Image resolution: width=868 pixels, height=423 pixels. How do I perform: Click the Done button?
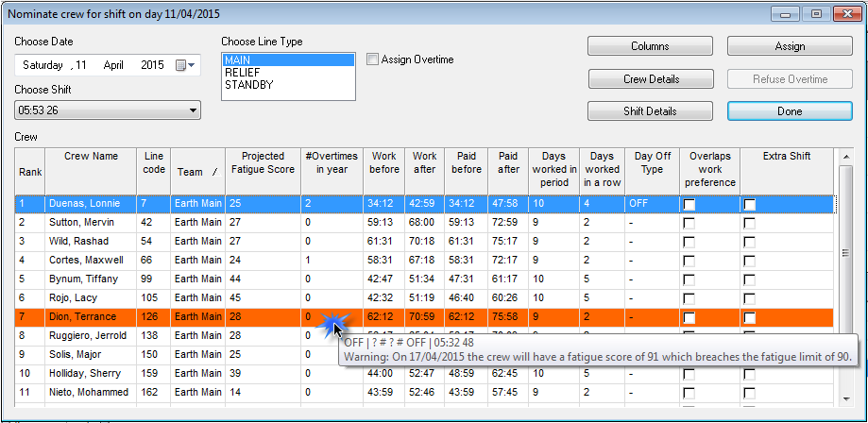[790, 111]
